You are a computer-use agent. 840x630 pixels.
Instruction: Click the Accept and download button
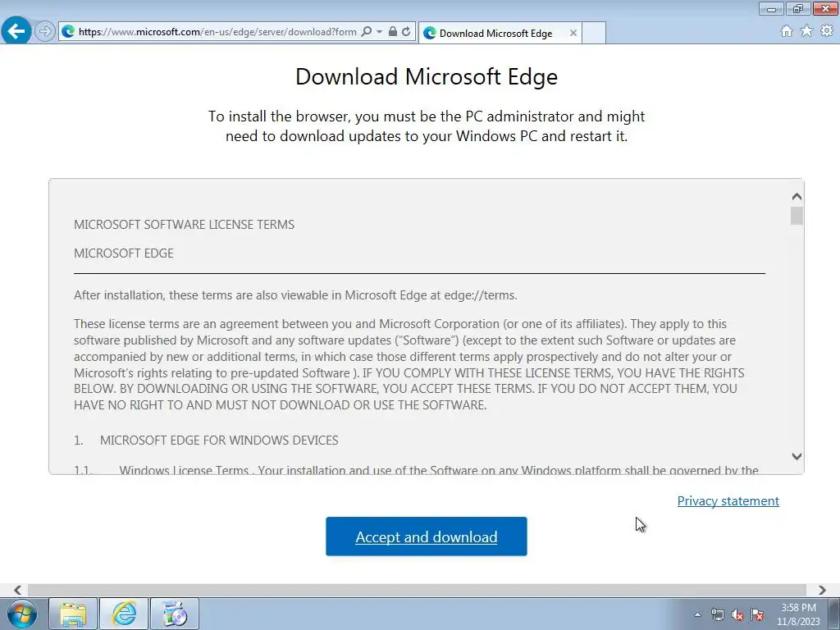point(427,536)
